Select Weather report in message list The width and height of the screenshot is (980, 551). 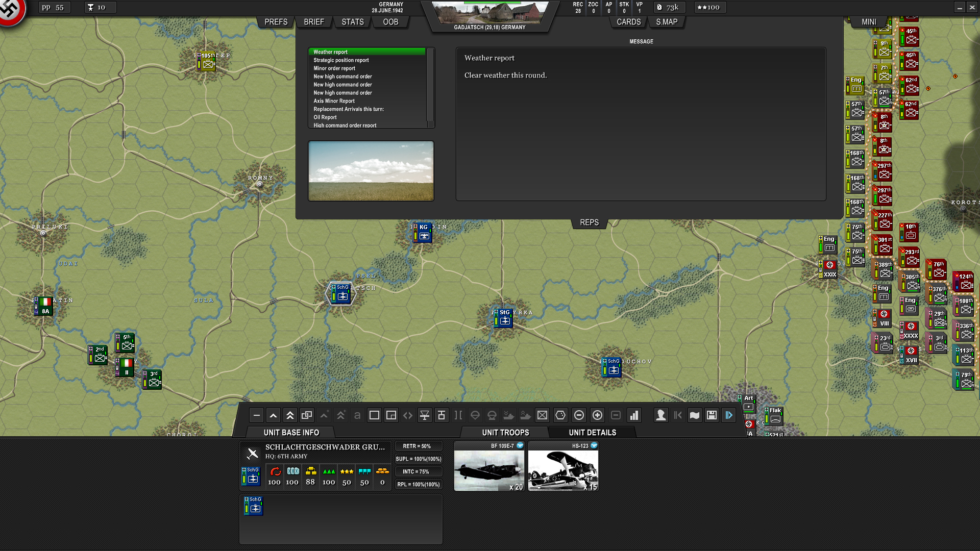367,52
